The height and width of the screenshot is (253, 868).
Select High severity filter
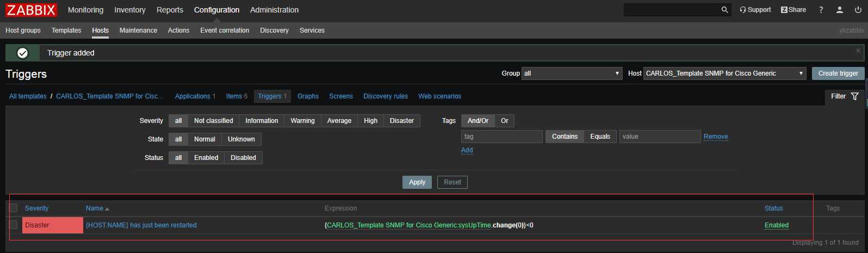click(x=371, y=121)
